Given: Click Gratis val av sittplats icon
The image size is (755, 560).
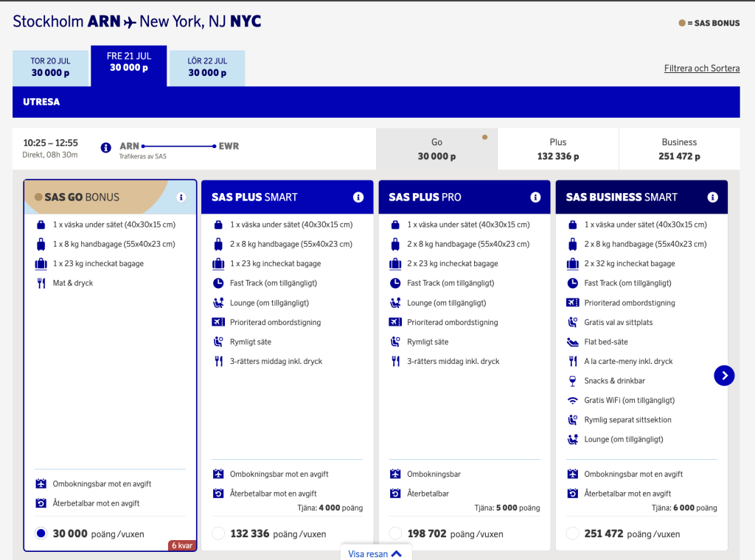Looking at the screenshot, I should coord(572,322).
